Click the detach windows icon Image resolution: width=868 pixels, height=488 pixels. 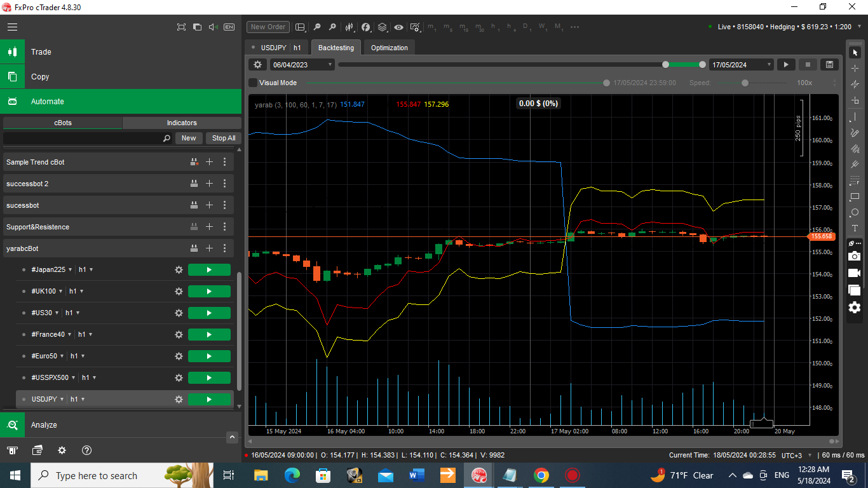point(197,27)
